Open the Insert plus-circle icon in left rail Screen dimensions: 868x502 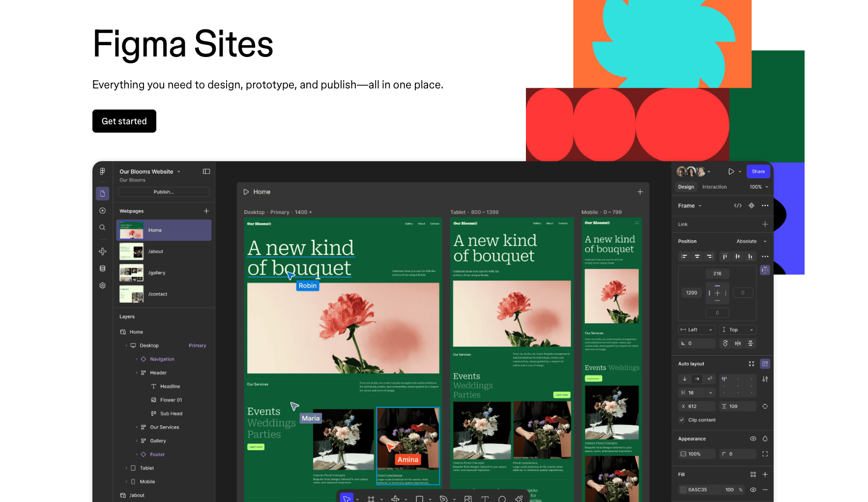[x=102, y=211]
